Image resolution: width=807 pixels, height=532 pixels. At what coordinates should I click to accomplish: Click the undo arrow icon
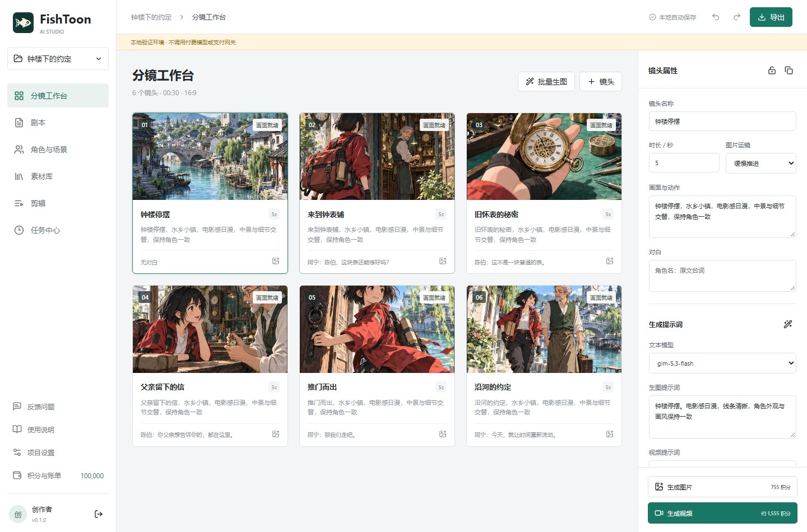coord(716,17)
